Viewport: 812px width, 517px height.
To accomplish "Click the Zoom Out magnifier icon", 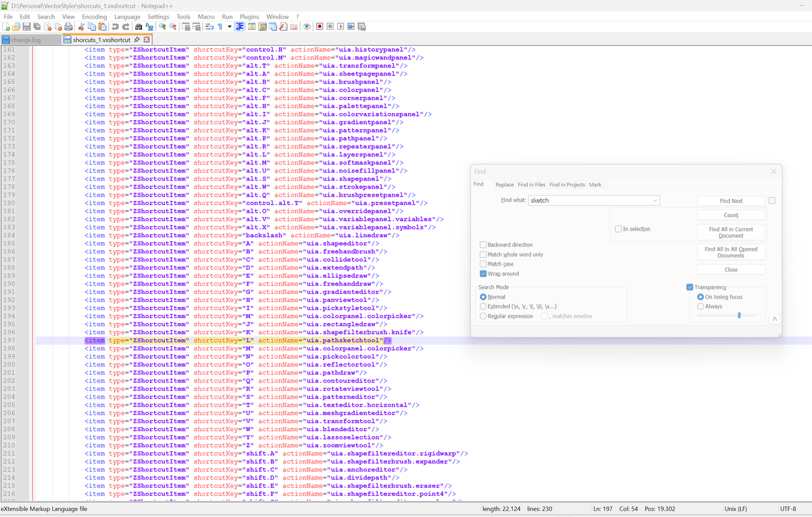I will (172, 26).
